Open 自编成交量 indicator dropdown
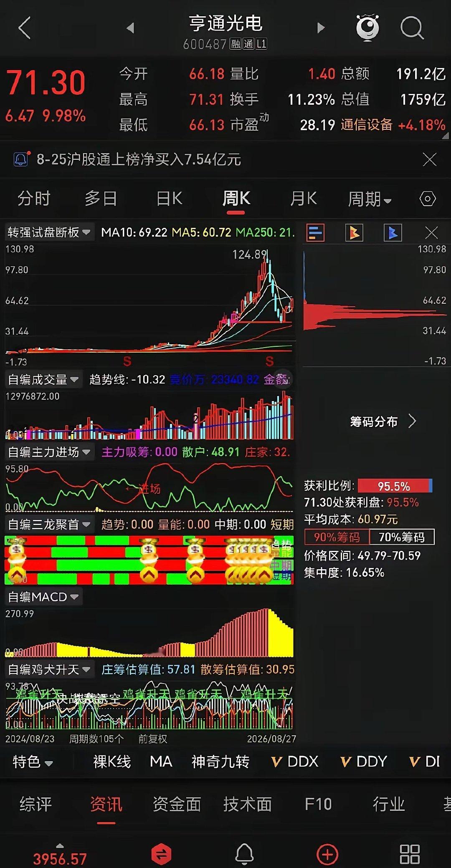The image size is (451, 868). [x=43, y=379]
